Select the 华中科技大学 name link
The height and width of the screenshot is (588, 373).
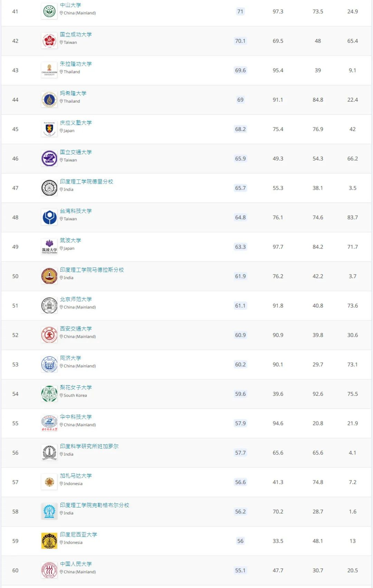coord(76,417)
